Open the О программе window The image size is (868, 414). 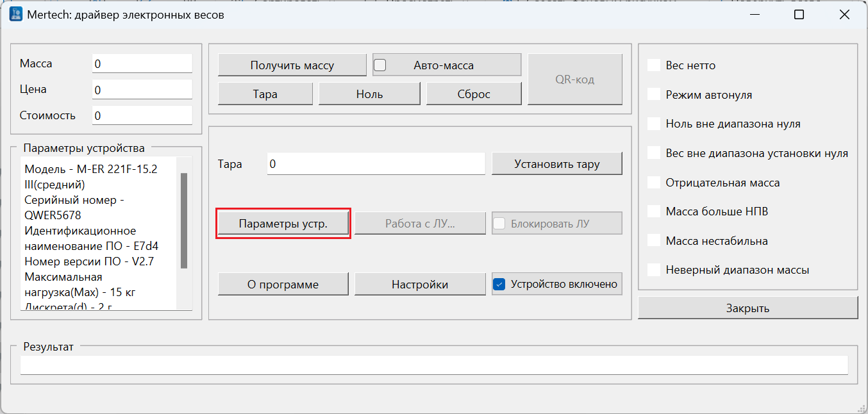(283, 285)
